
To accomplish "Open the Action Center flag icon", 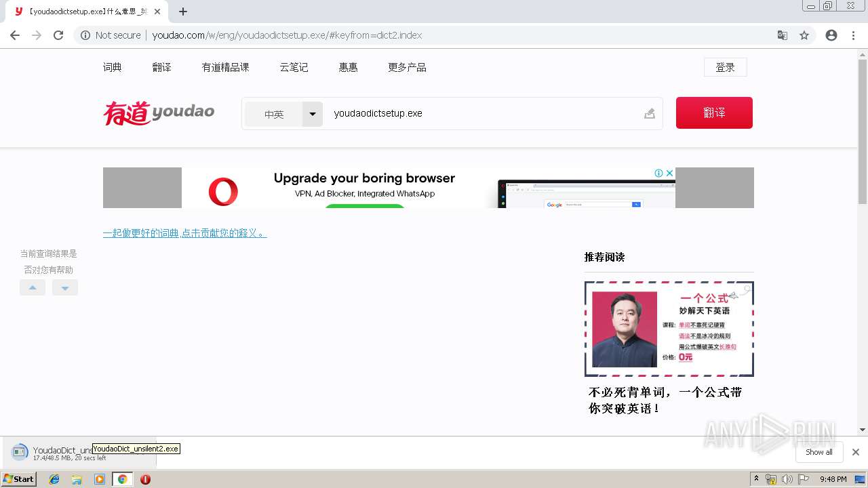I will click(x=802, y=479).
